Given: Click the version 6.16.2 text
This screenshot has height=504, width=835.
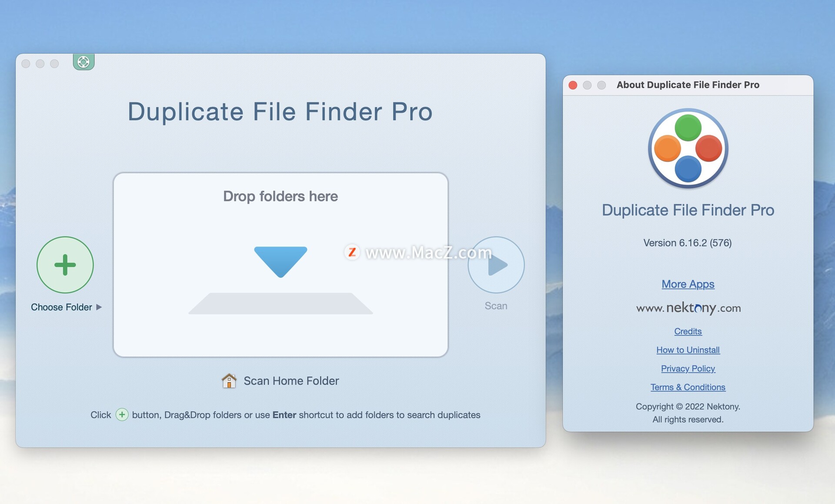Looking at the screenshot, I should coord(687,243).
